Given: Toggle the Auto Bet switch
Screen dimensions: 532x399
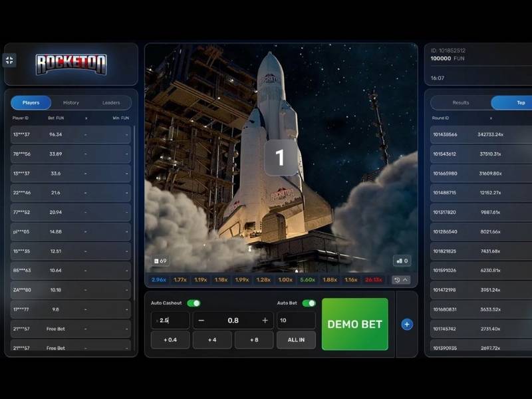Looking at the screenshot, I should 309,303.
